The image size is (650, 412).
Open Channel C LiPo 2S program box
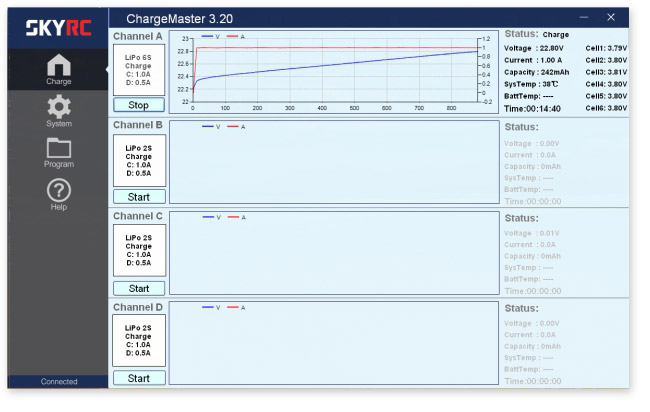tap(139, 250)
